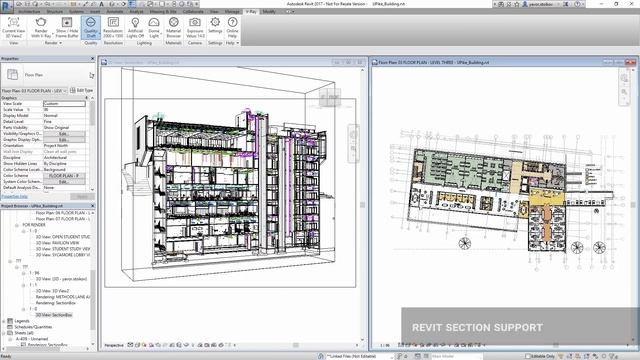Click the 1 : 96 scale in floor plan view control bar
The height and width of the screenshot is (360, 640).
(384, 345)
